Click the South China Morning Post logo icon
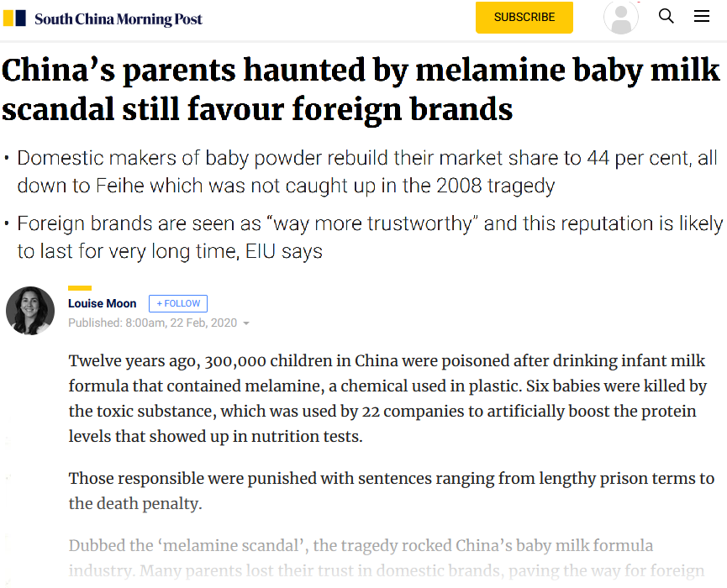 coord(14,18)
